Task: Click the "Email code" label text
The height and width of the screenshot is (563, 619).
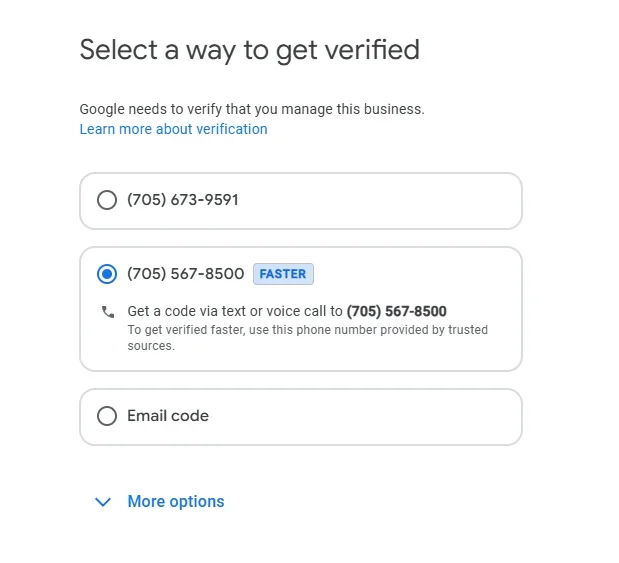Action: pyautogui.click(x=168, y=416)
